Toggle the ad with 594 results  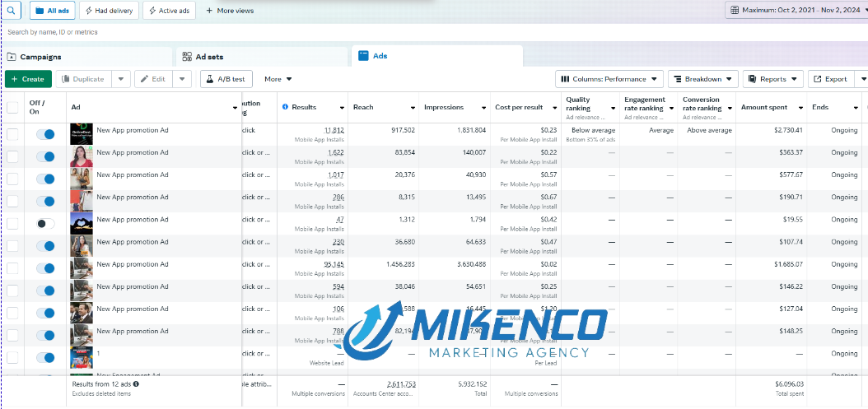pos(45,290)
